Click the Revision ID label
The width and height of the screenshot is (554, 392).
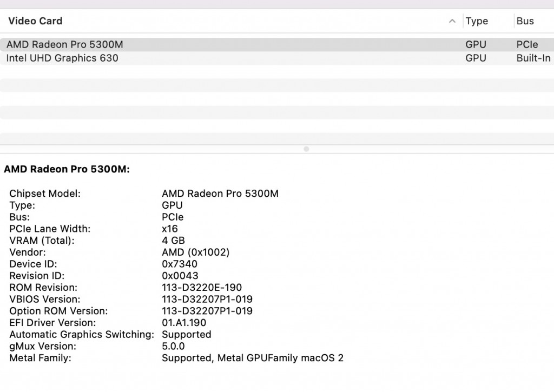[x=37, y=276]
